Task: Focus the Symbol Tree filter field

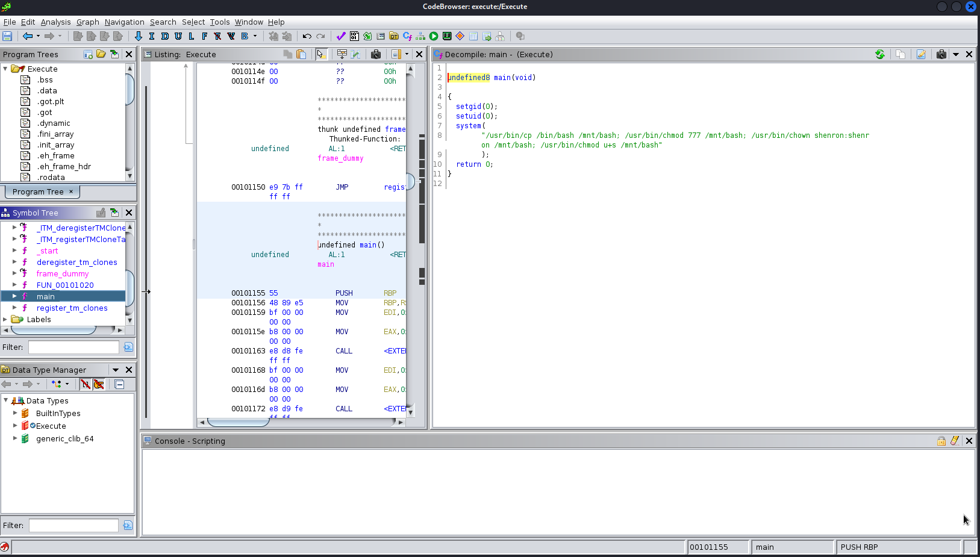Action: 73,347
